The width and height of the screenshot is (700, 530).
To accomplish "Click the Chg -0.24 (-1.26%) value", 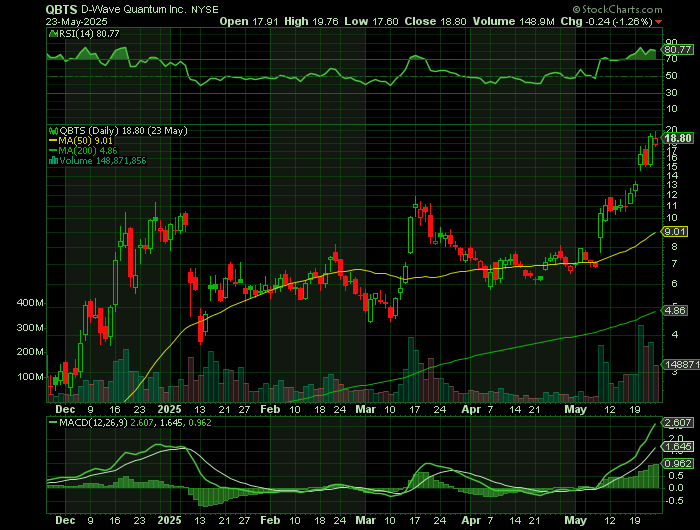I will 607,21.
